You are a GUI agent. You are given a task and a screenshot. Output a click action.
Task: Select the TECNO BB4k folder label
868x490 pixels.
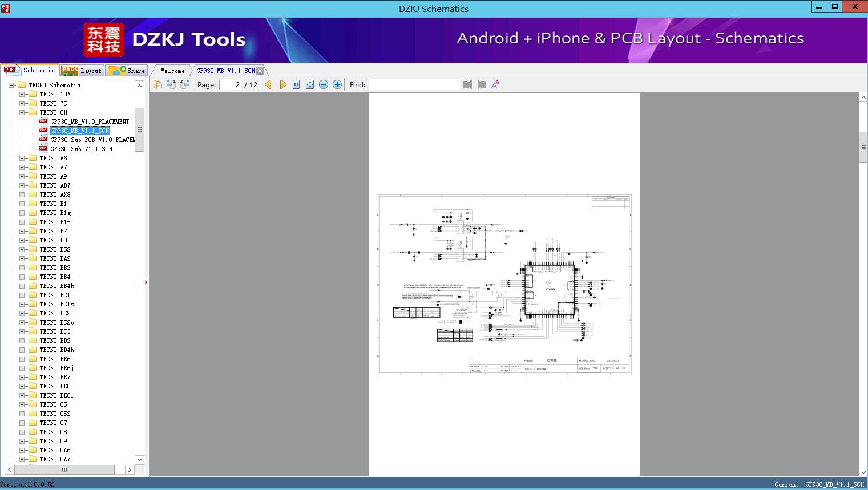[56, 286]
